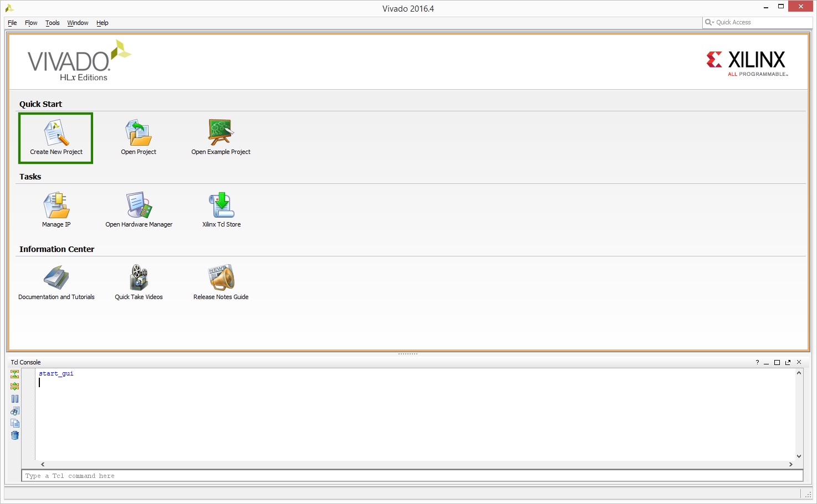Clear the Tcl Console with the trash icon
817x504 pixels.
pyautogui.click(x=15, y=435)
